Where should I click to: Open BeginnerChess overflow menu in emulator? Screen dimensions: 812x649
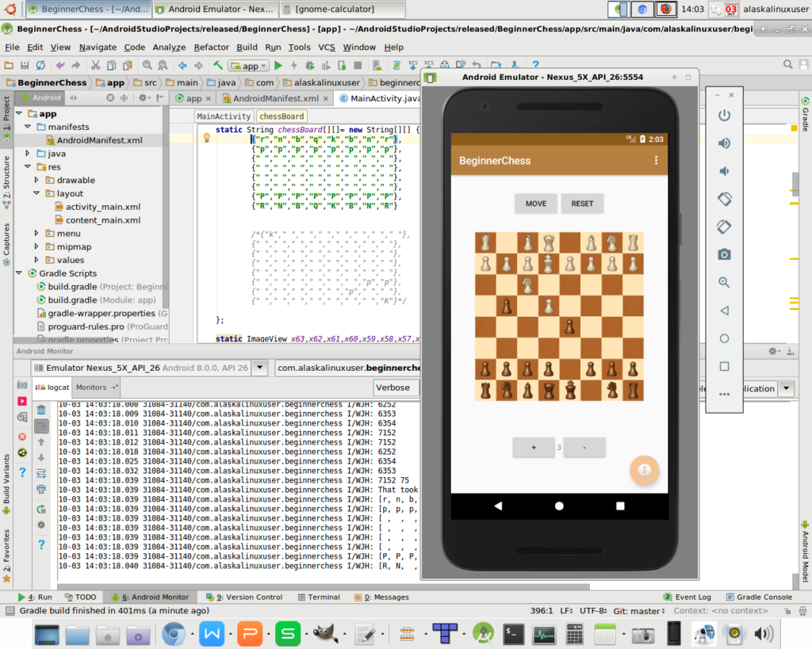click(656, 161)
